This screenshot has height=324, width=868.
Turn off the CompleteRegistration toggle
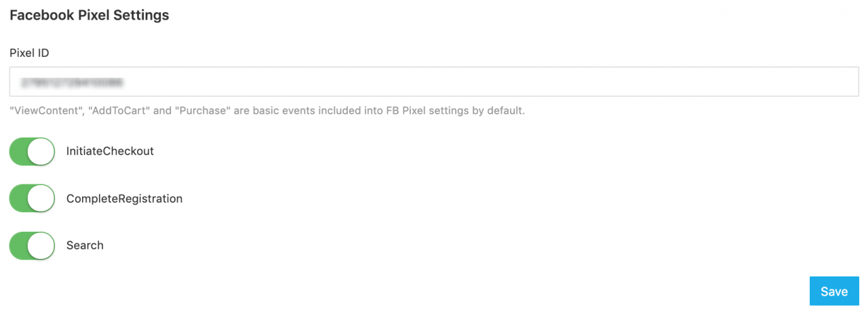(x=32, y=199)
